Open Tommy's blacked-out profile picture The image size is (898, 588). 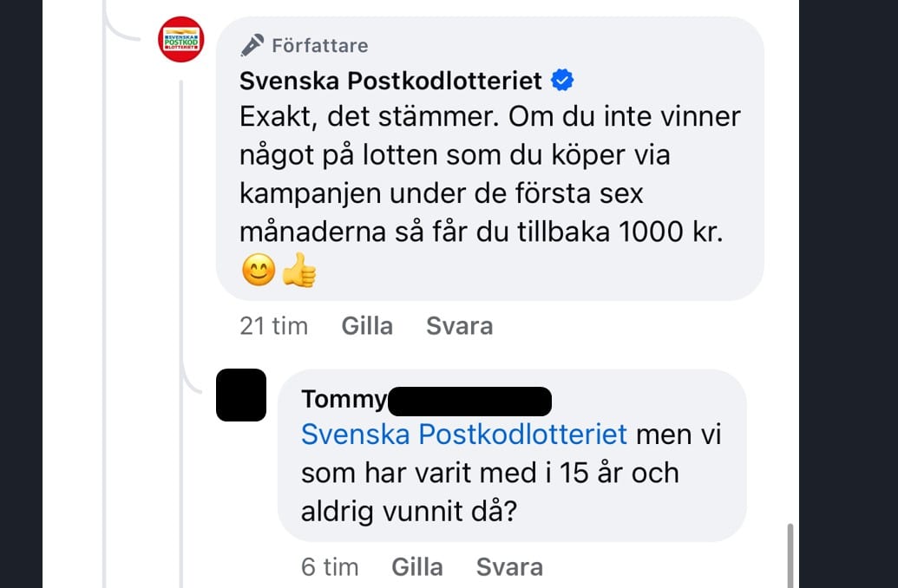[x=241, y=395]
